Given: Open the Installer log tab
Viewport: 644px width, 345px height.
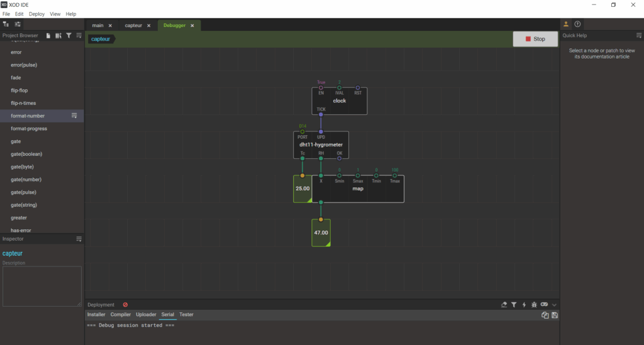Looking at the screenshot, I should coord(96,315).
